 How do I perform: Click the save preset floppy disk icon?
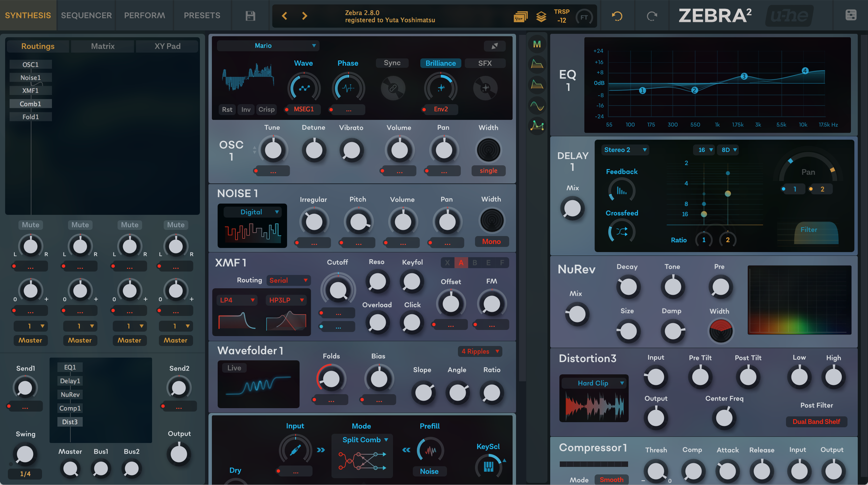pos(250,16)
